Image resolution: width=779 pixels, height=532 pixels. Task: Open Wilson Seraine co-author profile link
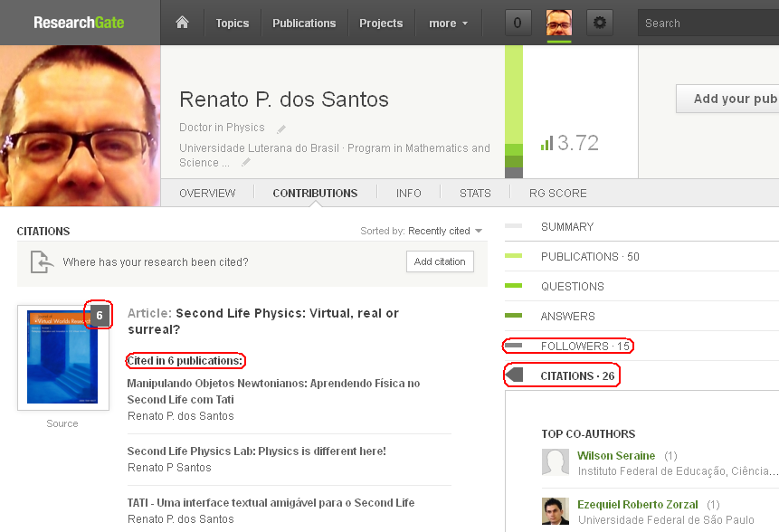tap(616, 456)
